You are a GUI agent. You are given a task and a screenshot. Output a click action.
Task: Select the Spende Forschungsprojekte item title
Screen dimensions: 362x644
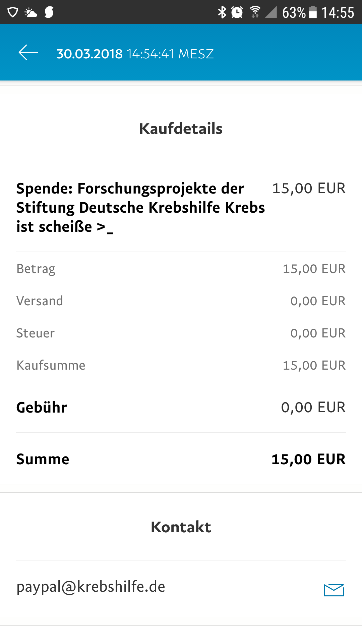click(x=140, y=207)
